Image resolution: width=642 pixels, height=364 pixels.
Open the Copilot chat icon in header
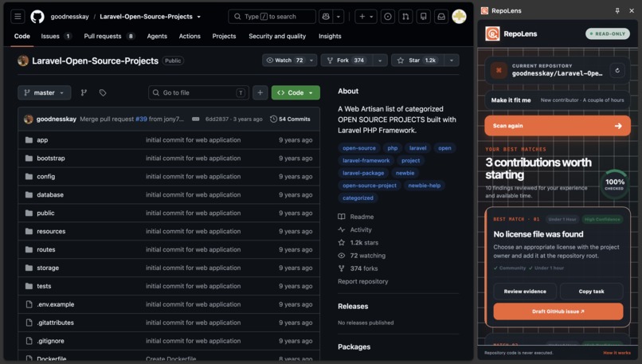[x=326, y=17]
